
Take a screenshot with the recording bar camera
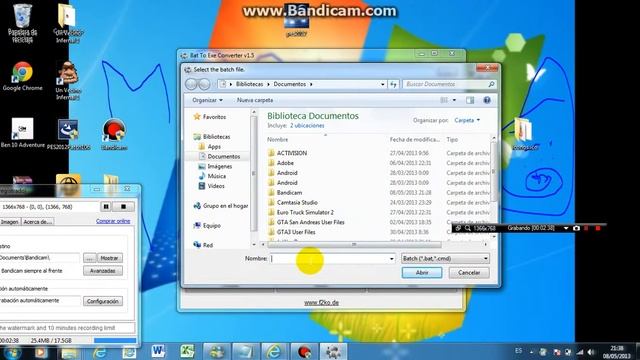[x=576, y=228]
